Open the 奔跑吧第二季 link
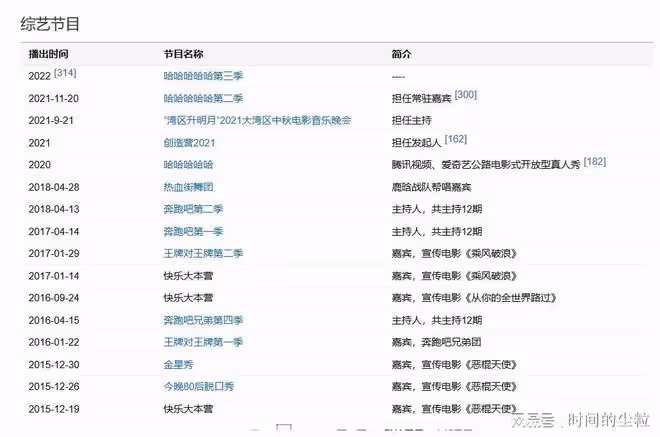This screenshot has width=660, height=437. pyautogui.click(x=193, y=209)
